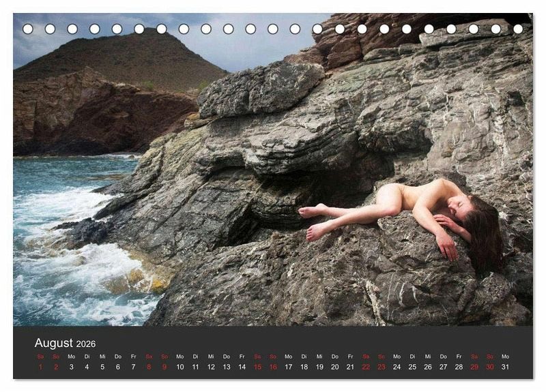Click the date 26
The height and width of the screenshot is (392, 546).
point(428,367)
